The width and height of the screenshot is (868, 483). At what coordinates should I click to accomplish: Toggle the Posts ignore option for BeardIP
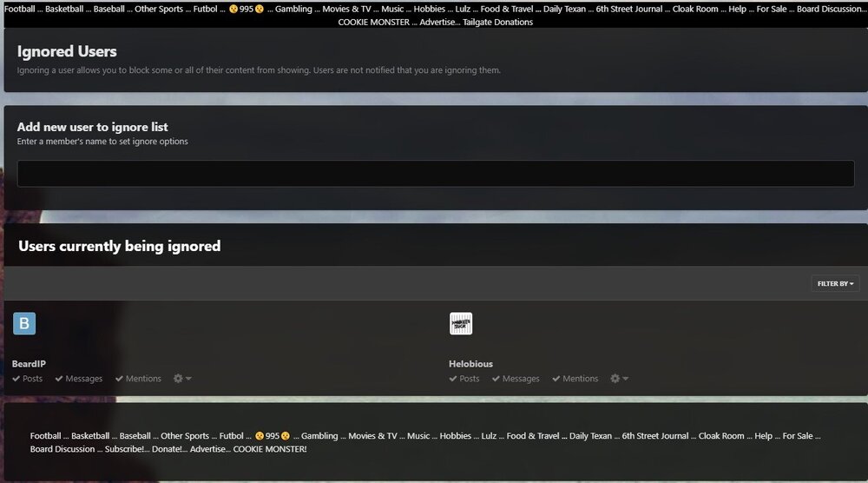pyautogui.click(x=28, y=379)
